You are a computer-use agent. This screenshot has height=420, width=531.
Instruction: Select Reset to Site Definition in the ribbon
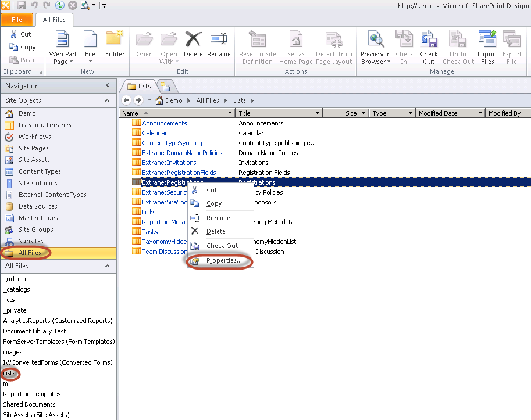pyautogui.click(x=257, y=46)
